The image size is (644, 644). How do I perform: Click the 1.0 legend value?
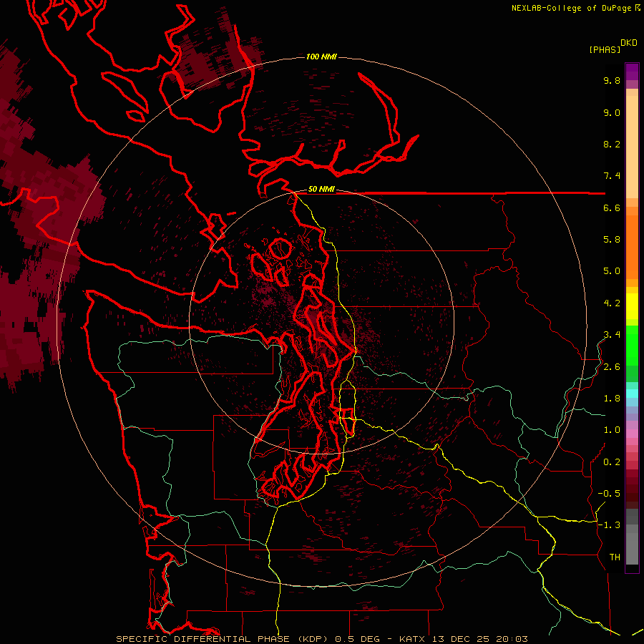pos(612,430)
